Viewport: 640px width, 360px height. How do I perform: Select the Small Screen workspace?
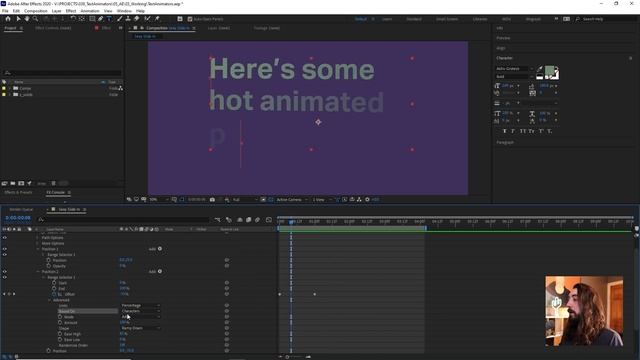[447, 19]
